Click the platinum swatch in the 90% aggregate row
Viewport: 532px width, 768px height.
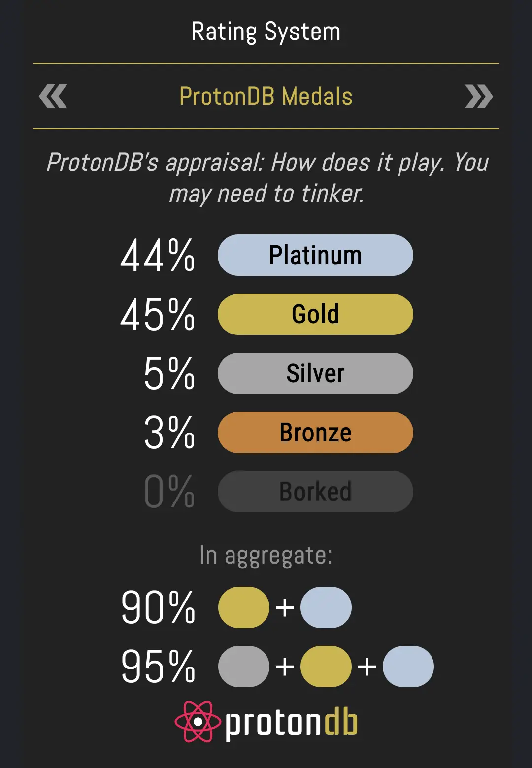(x=326, y=607)
